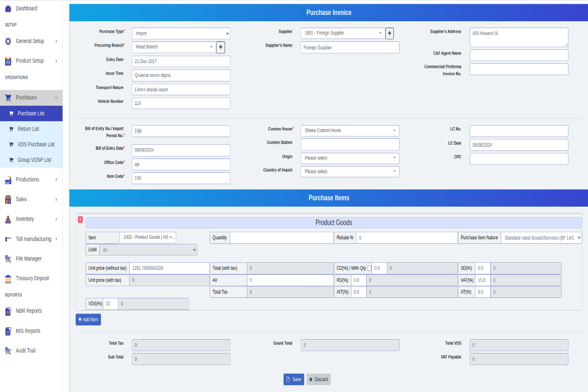Click the Toll manufacturing icon

(8, 239)
